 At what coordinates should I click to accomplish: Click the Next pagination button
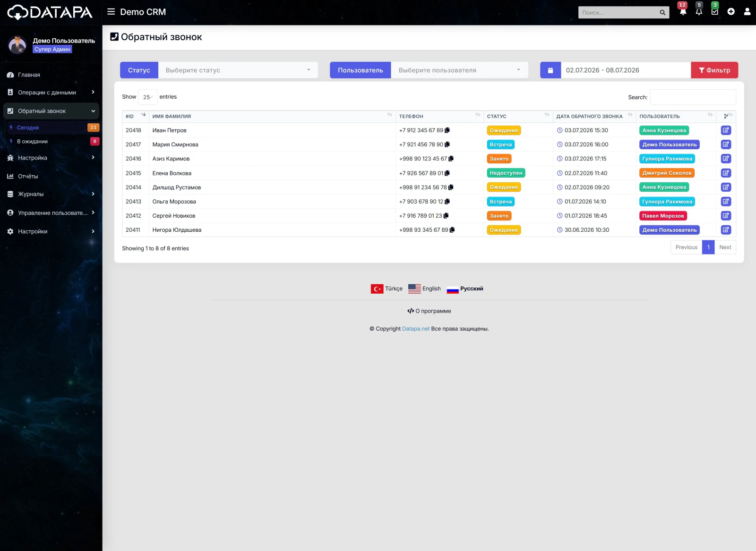tap(725, 247)
